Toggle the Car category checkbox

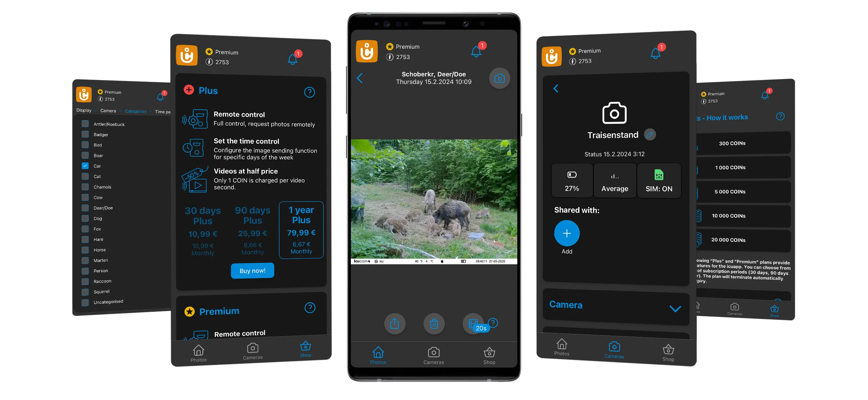click(x=85, y=165)
